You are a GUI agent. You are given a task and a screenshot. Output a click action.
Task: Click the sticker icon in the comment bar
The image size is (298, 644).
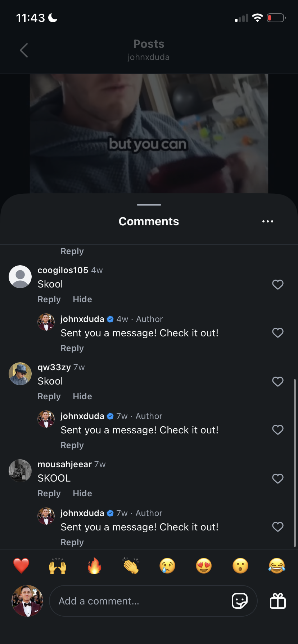pyautogui.click(x=240, y=601)
